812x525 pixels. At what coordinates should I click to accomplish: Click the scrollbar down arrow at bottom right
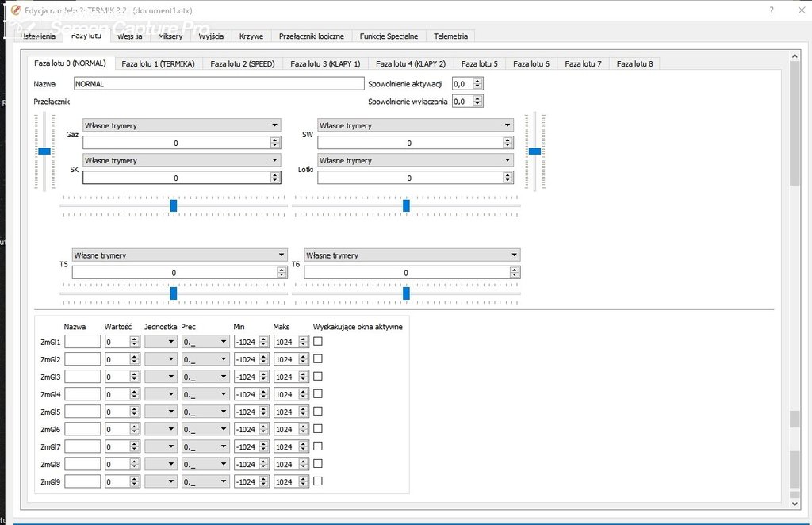pos(795,503)
